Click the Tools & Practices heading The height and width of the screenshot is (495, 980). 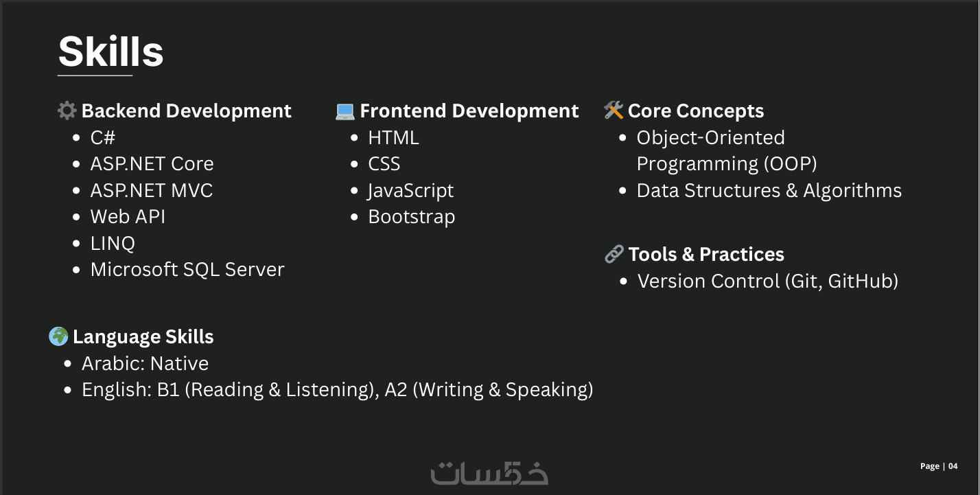click(x=706, y=255)
